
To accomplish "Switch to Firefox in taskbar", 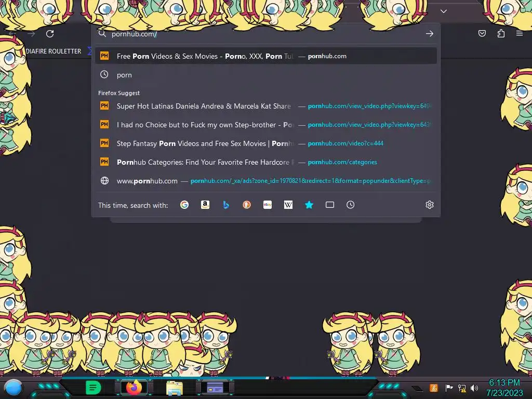I will [x=134, y=388].
